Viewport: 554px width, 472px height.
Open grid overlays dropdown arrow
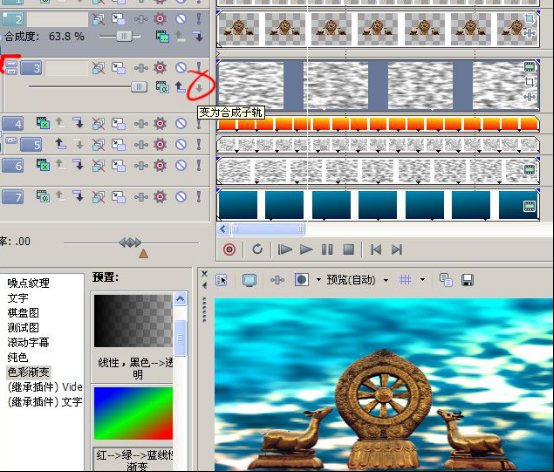tap(423, 280)
